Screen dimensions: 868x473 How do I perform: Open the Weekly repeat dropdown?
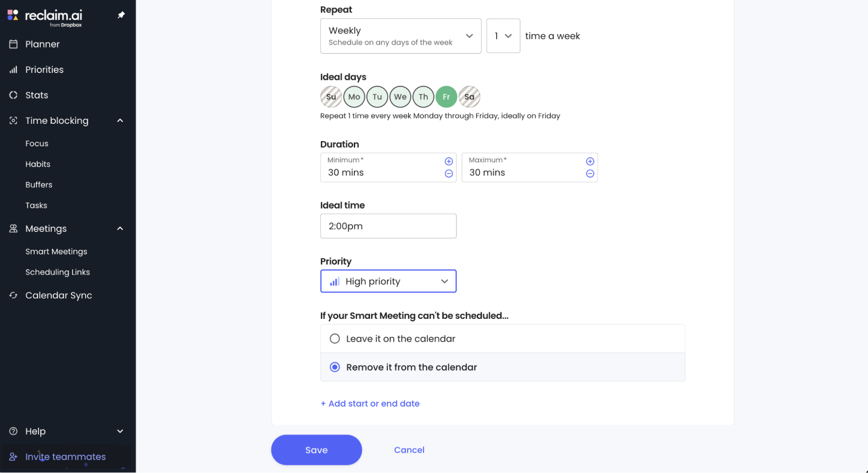pyautogui.click(x=400, y=36)
